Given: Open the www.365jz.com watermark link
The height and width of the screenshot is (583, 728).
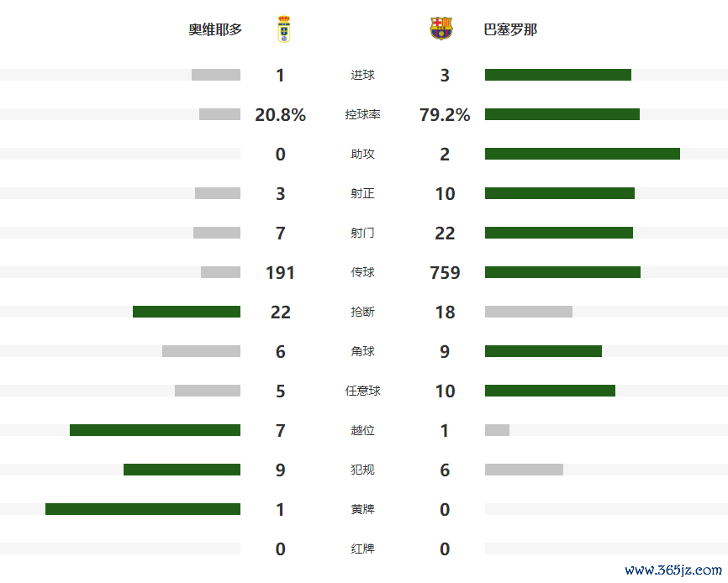Looking at the screenshot, I should (673, 570).
